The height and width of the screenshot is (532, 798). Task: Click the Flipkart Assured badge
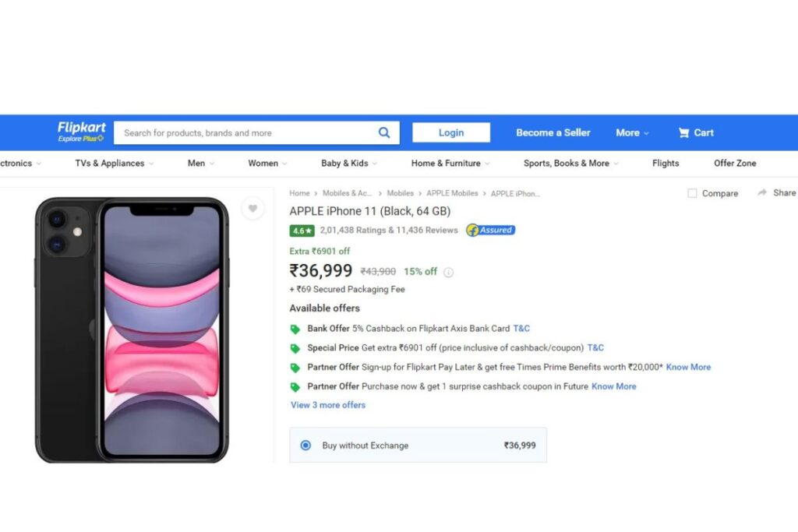click(490, 230)
